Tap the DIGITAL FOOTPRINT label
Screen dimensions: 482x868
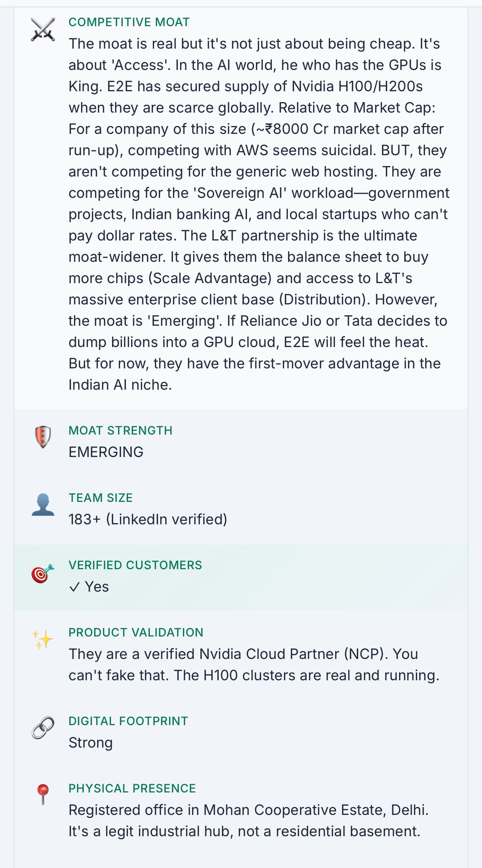[128, 721]
